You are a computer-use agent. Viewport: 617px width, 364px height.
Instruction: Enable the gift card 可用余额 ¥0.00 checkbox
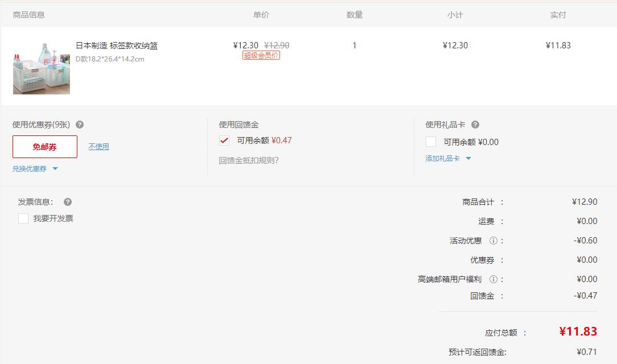coord(430,142)
